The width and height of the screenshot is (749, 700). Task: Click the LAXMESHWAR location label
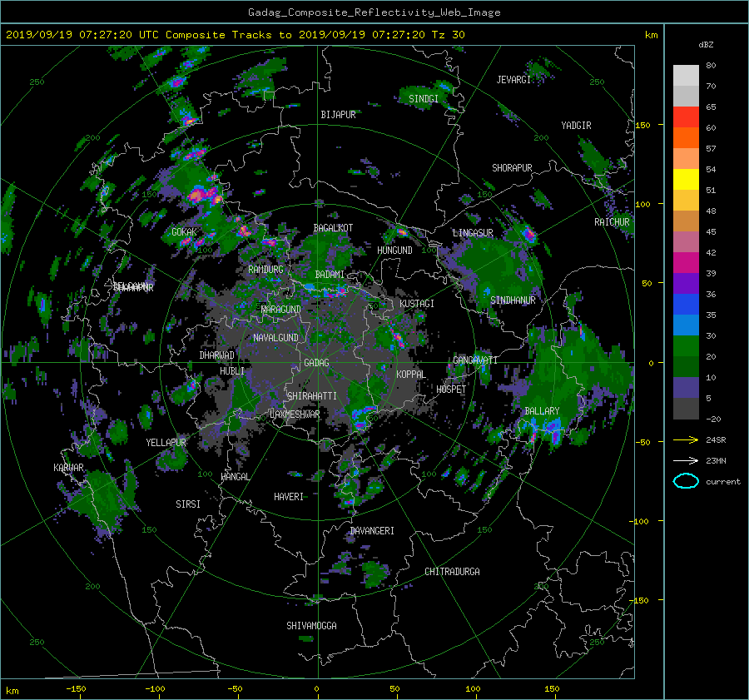[295, 414]
